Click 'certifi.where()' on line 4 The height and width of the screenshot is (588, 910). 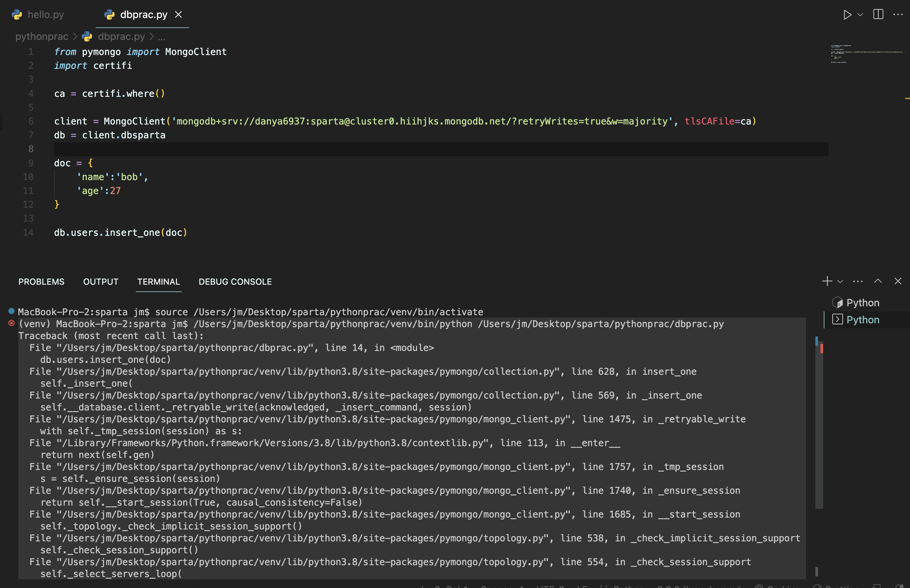123,94
